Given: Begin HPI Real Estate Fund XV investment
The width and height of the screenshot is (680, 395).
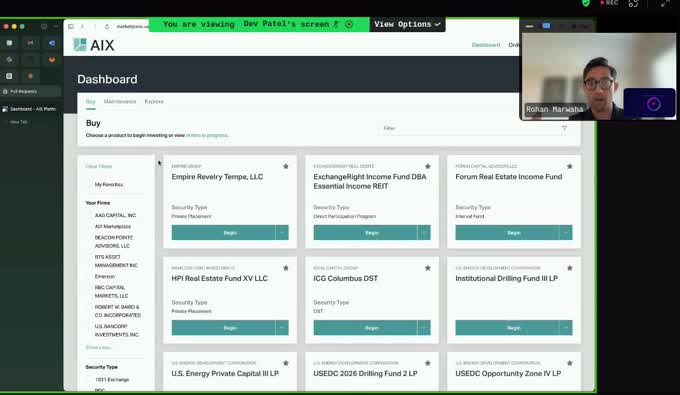Looking at the screenshot, I should (x=223, y=328).
